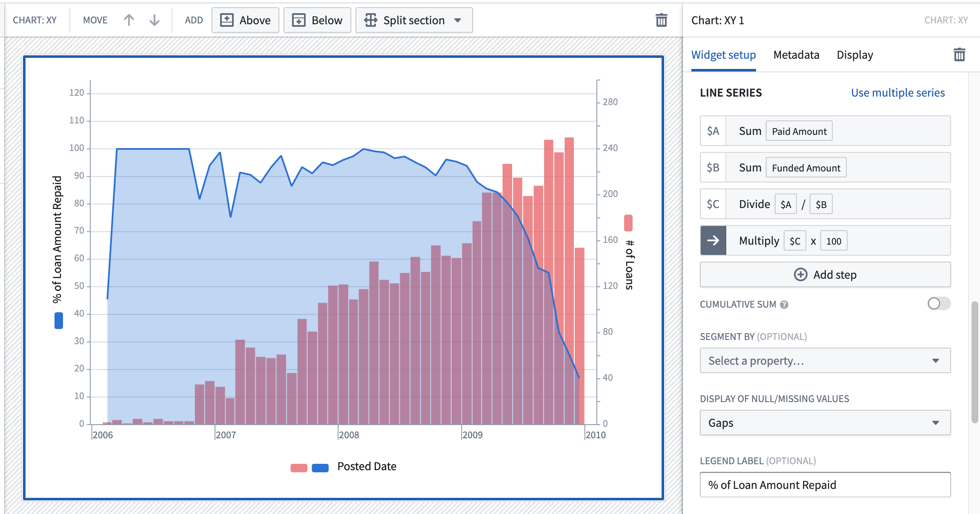Click the plus icon in Add step
This screenshot has width=980, height=514.
(800, 274)
